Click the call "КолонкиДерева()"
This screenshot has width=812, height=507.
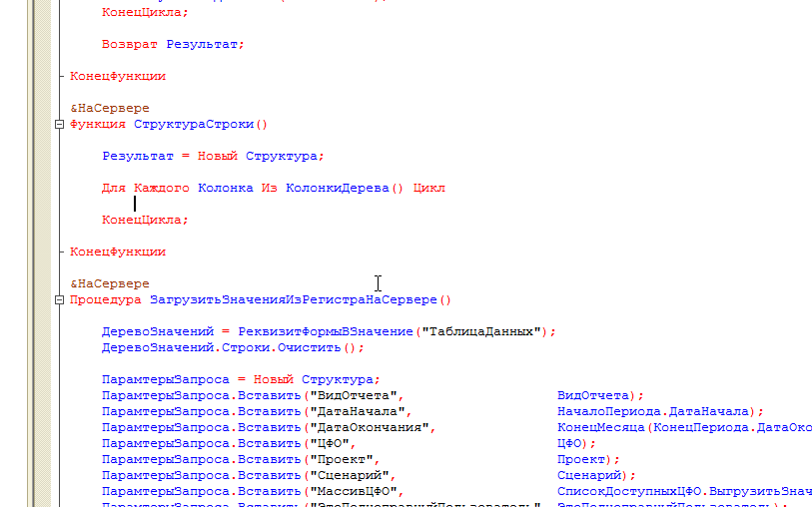[x=345, y=189]
